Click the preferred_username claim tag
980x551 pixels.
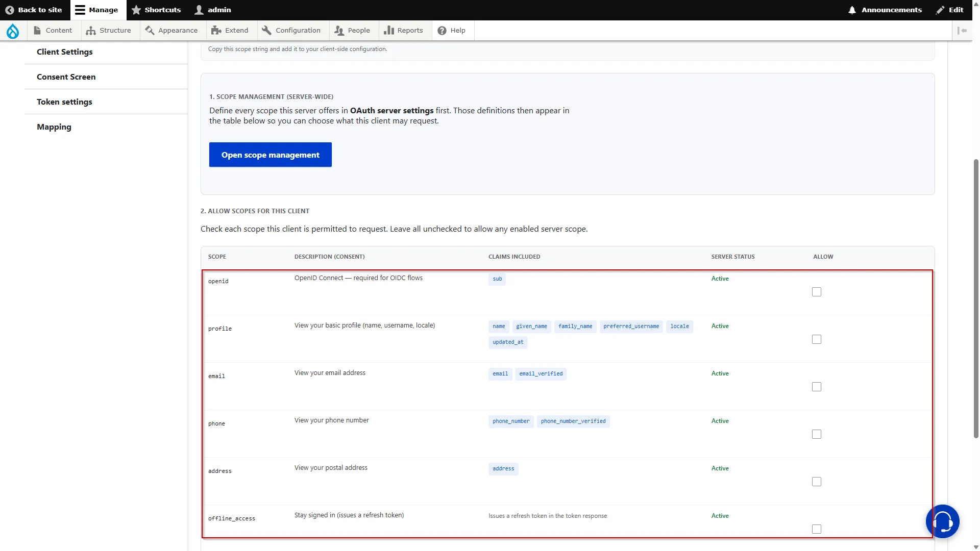coord(631,327)
